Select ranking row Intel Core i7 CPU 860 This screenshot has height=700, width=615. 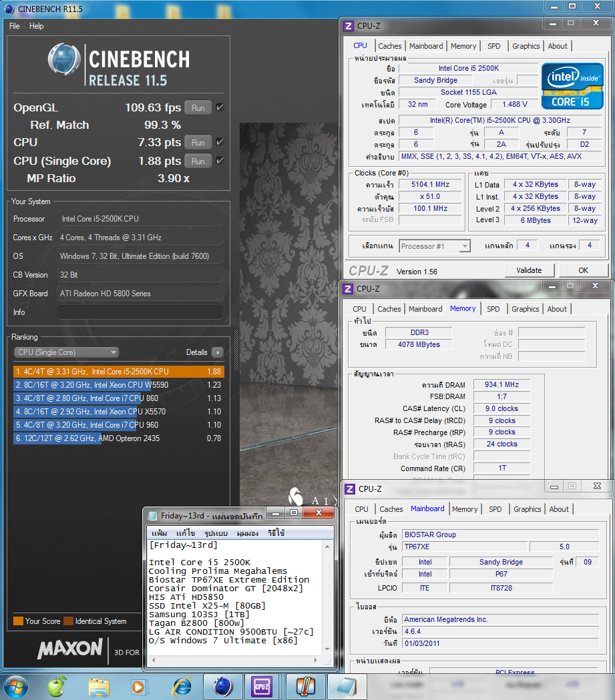(119, 398)
